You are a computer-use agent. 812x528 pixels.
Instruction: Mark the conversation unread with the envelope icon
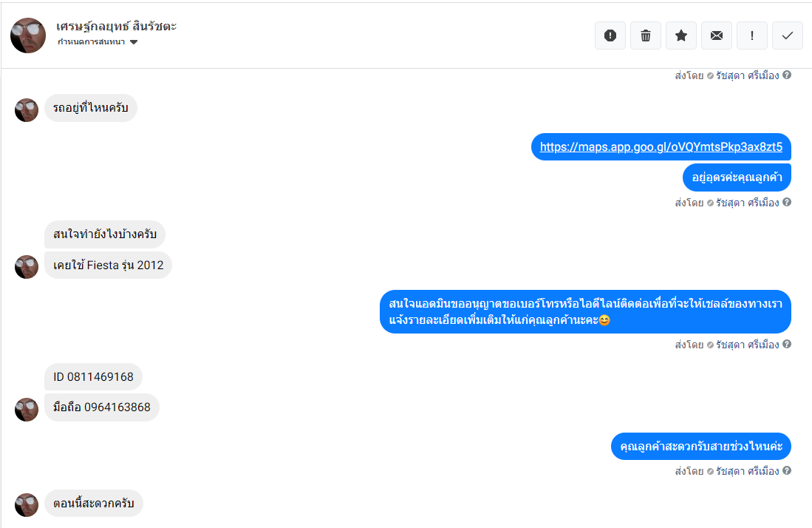point(717,35)
